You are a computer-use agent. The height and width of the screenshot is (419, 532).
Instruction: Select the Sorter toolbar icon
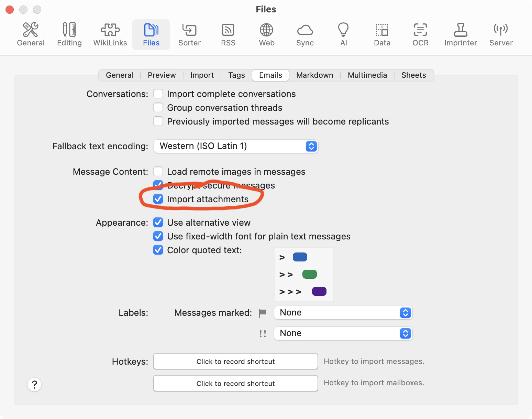pos(189,34)
